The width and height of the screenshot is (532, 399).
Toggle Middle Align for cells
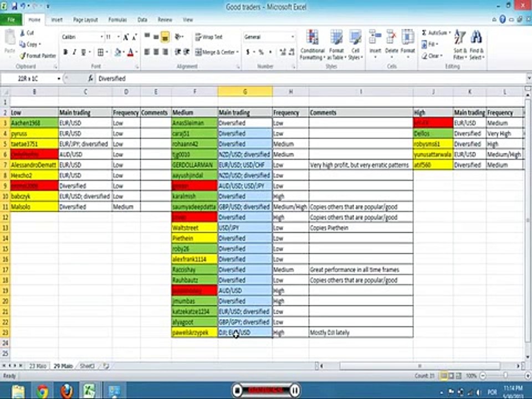tap(156, 37)
